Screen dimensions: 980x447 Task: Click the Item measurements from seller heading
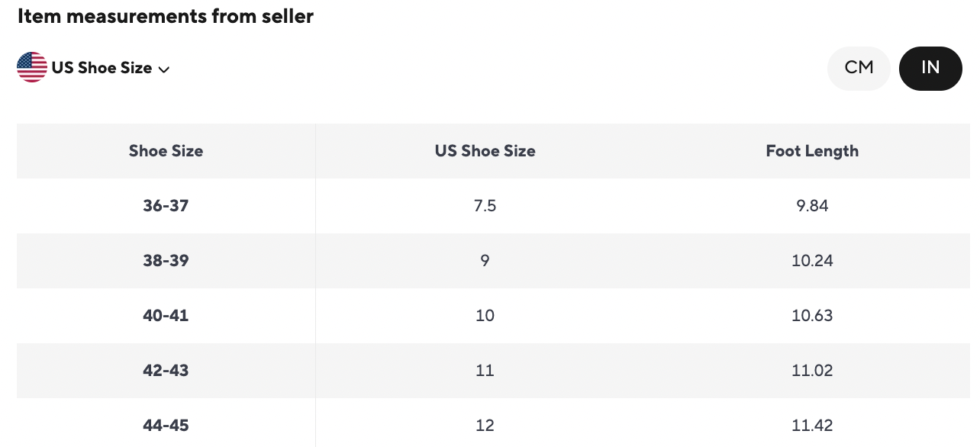coord(165,17)
